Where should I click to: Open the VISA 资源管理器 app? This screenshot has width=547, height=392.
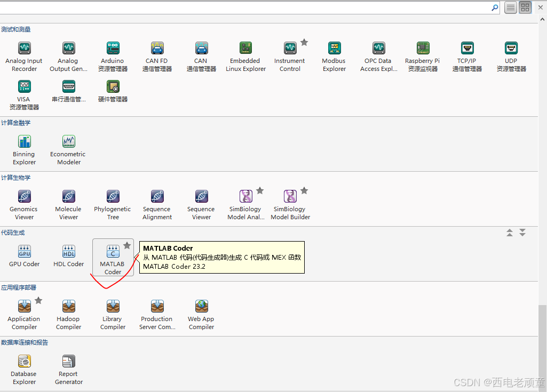click(x=24, y=95)
